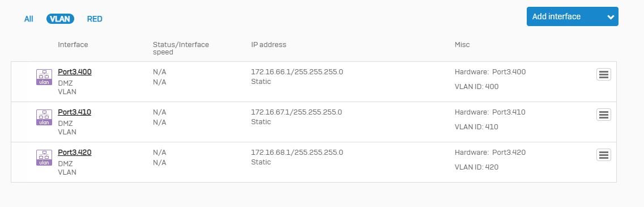
Task: Click the VLAN icon for Port3.400
Action: click(44, 77)
